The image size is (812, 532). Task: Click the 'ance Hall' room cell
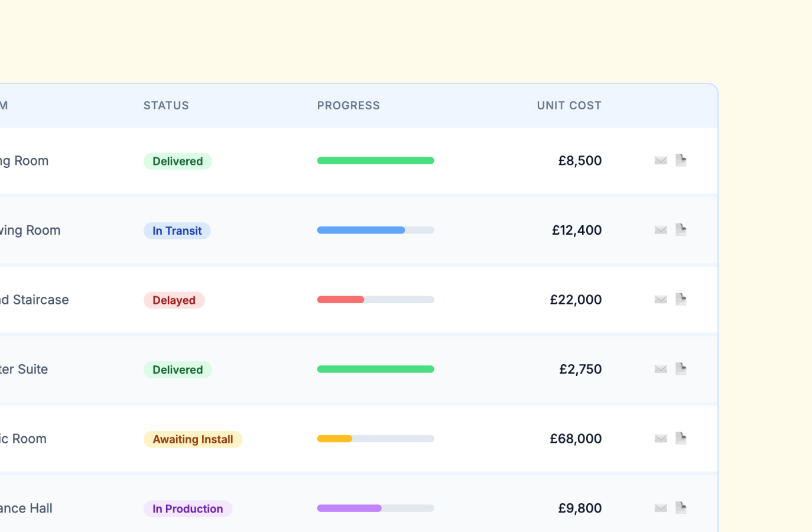pos(26,508)
